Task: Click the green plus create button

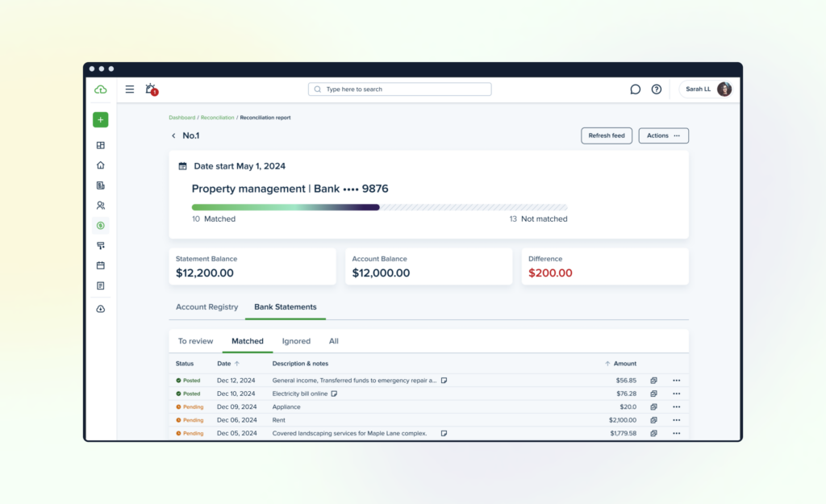Action: point(101,119)
